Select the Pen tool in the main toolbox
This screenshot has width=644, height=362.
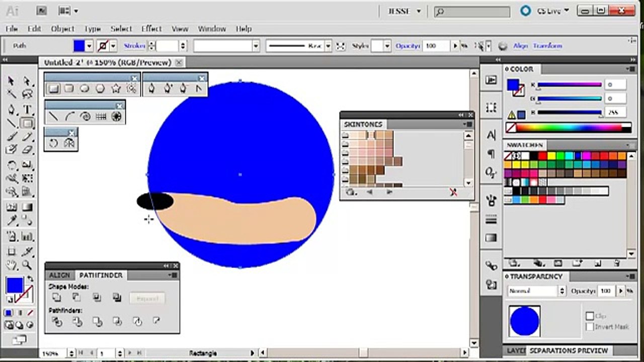12,110
